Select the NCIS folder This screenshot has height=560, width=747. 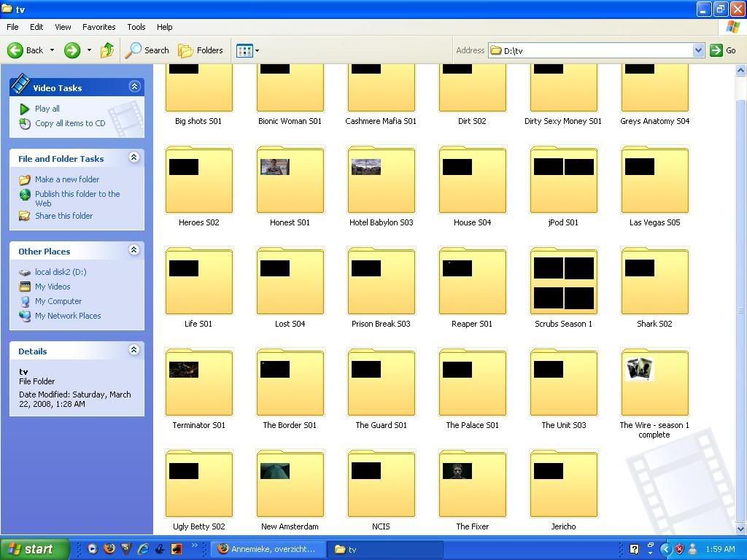381,484
